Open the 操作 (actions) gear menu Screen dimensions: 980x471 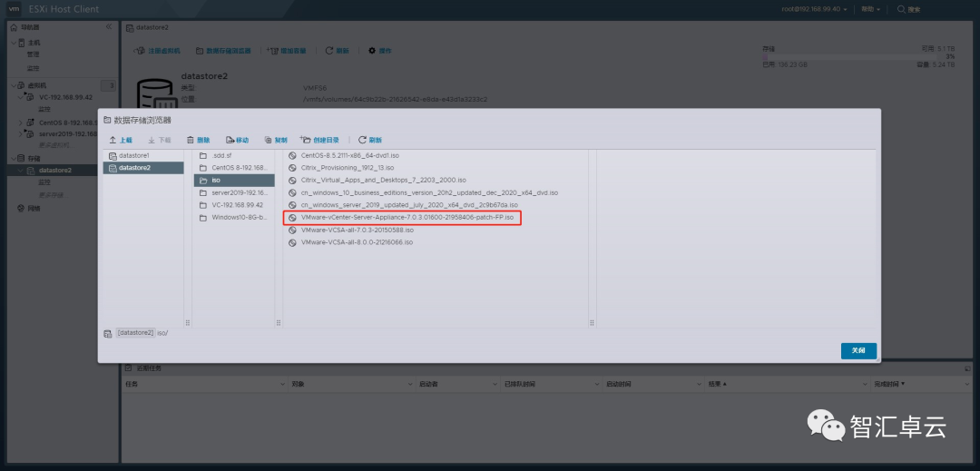click(x=380, y=51)
